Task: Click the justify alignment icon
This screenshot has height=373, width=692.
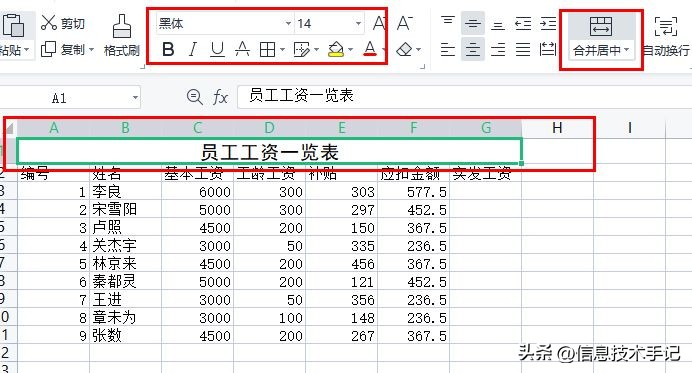Action: [523, 49]
